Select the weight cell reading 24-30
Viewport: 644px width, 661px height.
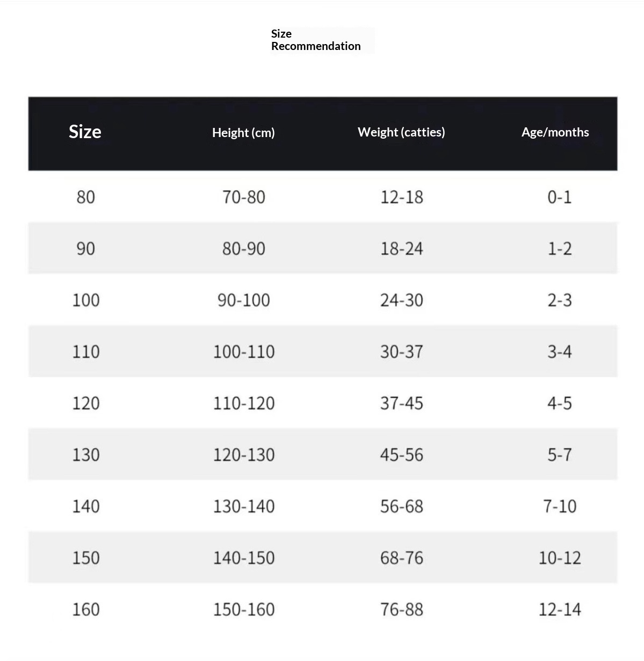pyautogui.click(x=402, y=300)
